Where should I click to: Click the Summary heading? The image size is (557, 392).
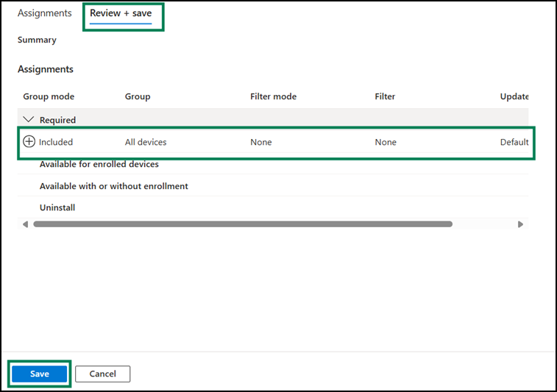pos(37,40)
